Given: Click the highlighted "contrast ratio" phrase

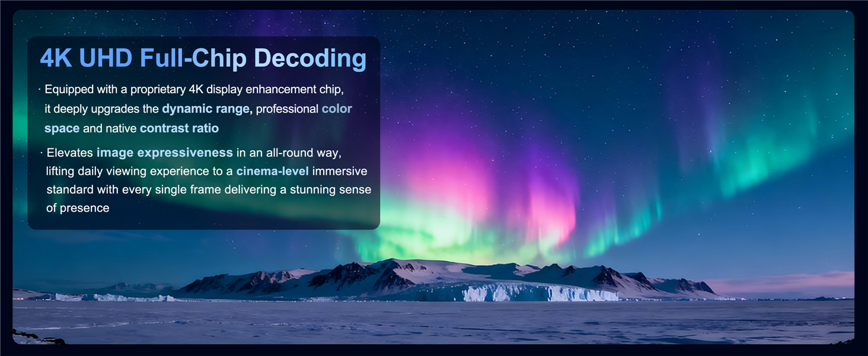Looking at the screenshot, I should click(179, 128).
